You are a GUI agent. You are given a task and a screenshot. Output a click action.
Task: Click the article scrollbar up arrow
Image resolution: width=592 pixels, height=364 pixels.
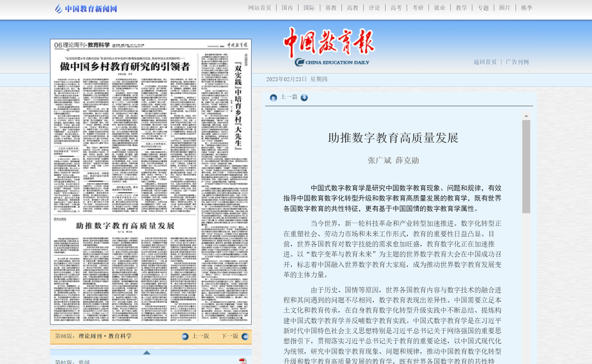[526, 116]
